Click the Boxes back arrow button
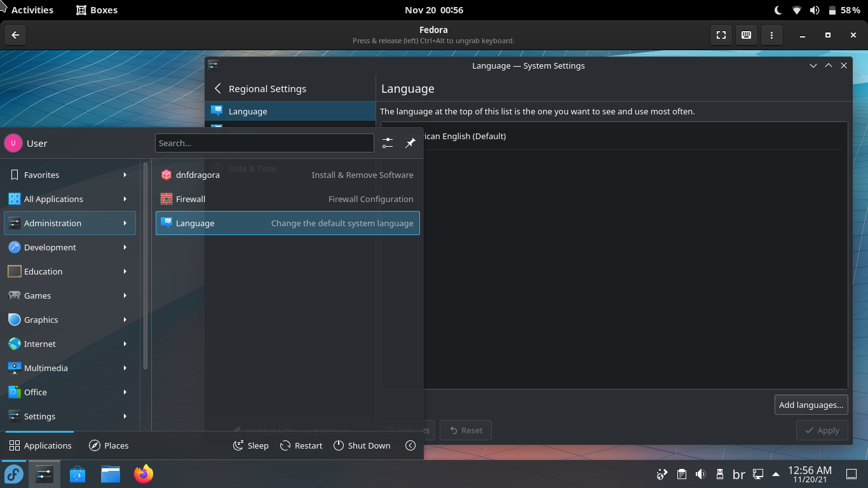 15,35
